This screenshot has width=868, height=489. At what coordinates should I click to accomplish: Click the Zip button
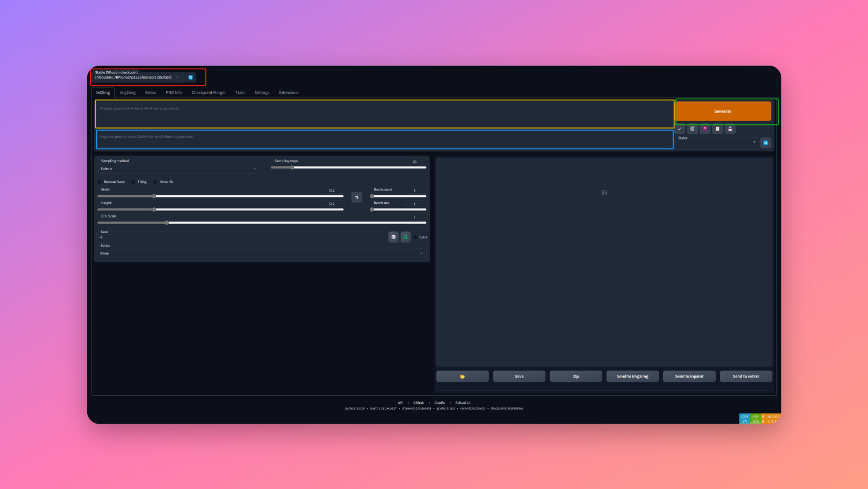[x=576, y=377]
